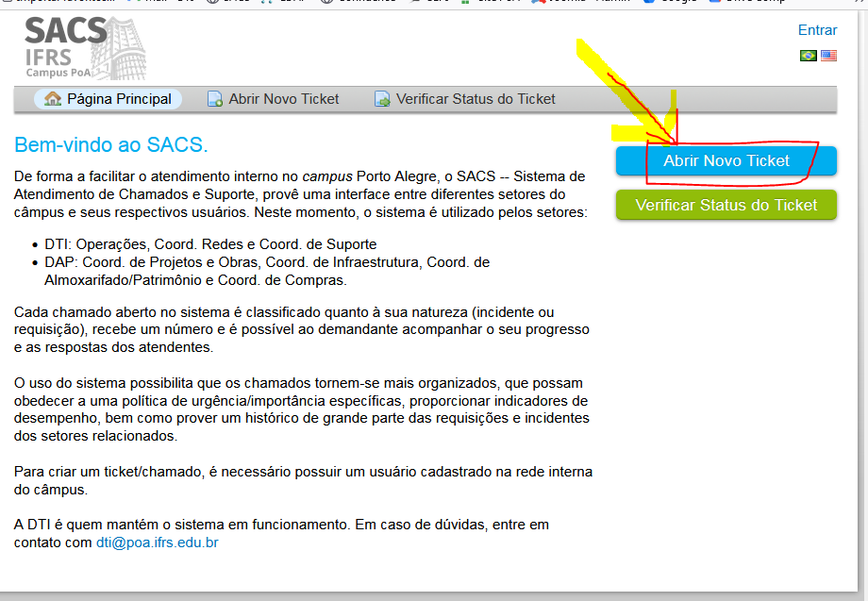Click the SACS text in the logo
The image size is (868, 601).
pyautogui.click(x=65, y=32)
